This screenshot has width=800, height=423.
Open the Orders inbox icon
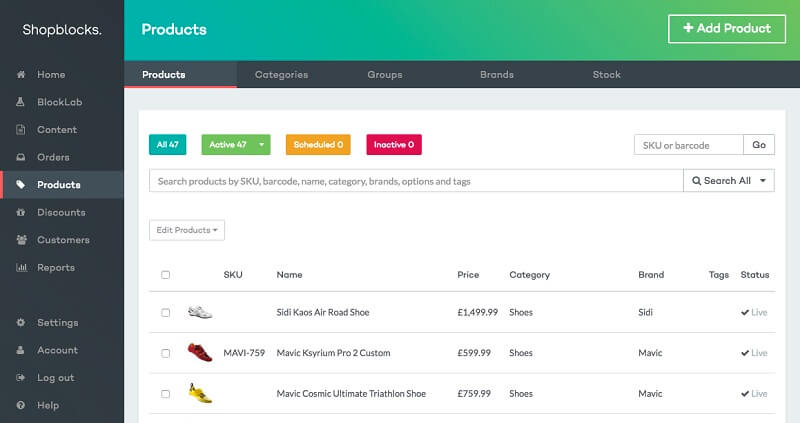(x=20, y=157)
